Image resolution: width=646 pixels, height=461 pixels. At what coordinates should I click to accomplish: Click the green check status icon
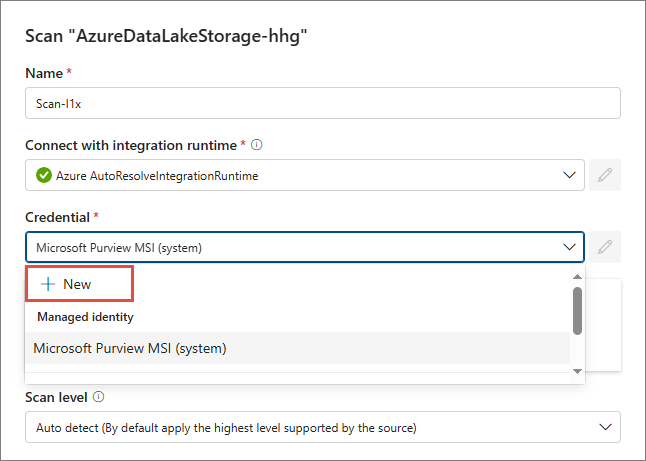(44, 175)
